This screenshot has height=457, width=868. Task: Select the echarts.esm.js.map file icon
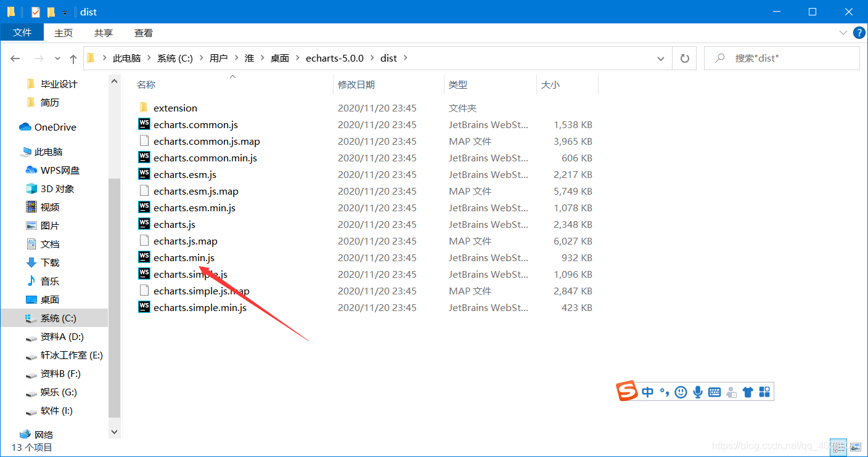pyautogui.click(x=144, y=191)
